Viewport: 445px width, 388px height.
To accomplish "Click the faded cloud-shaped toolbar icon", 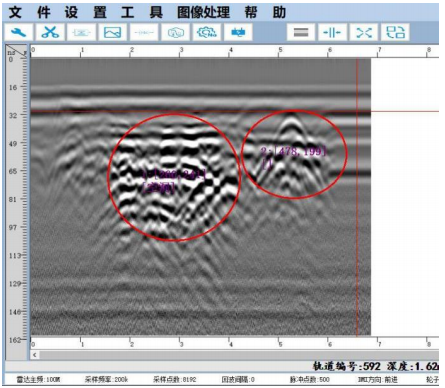I will (x=175, y=32).
